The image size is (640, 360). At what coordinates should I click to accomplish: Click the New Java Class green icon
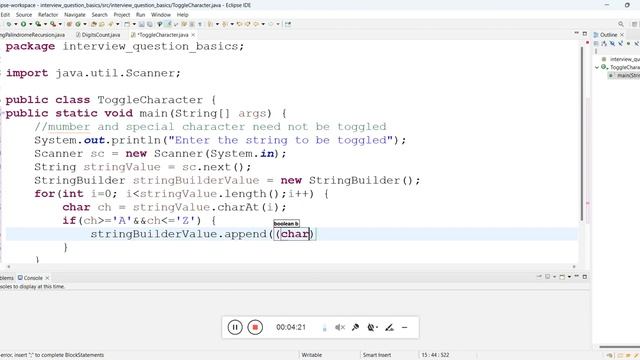click(x=78, y=24)
